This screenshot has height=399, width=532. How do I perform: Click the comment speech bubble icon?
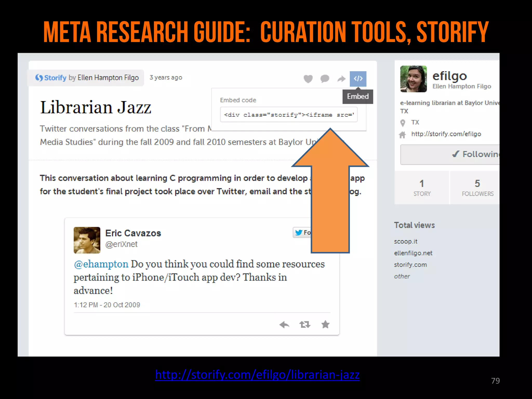pos(325,78)
